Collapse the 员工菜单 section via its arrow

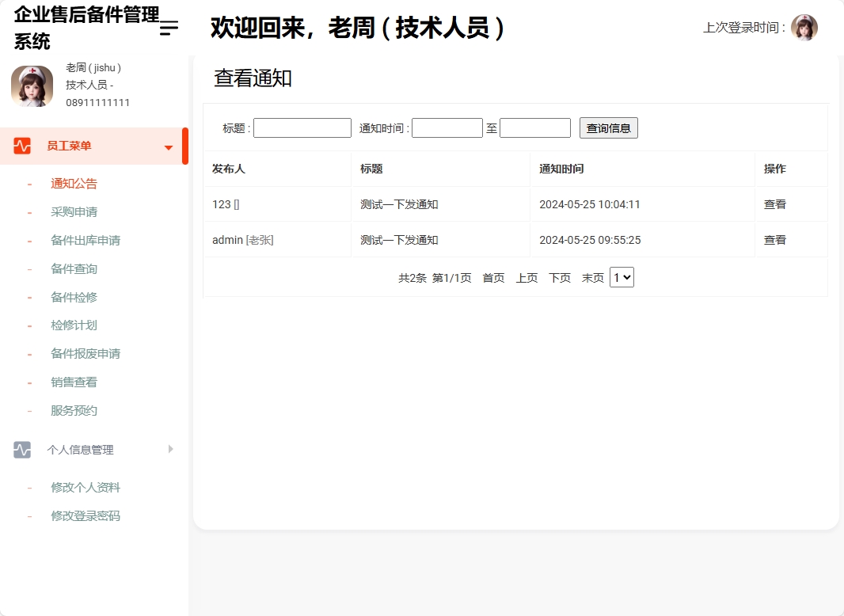tap(167, 146)
